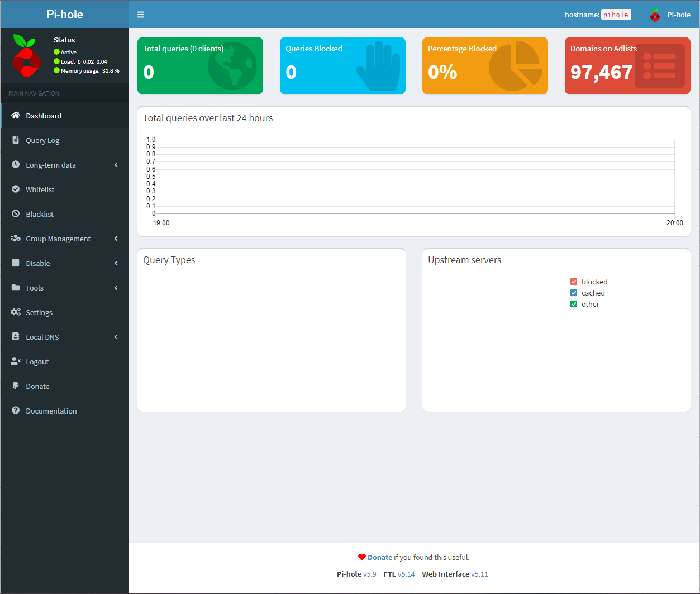
Task: Toggle the cached legend checkbox
Action: click(574, 293)
